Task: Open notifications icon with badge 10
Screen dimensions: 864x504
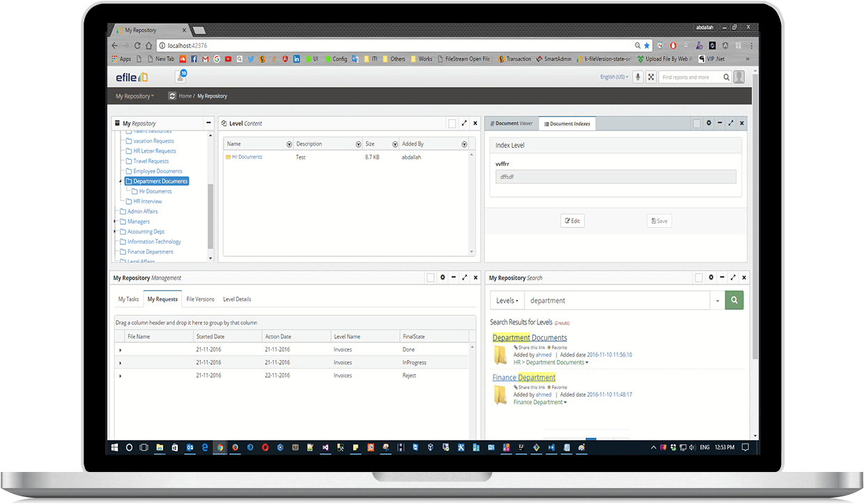Action: click(x=180, y=77)
